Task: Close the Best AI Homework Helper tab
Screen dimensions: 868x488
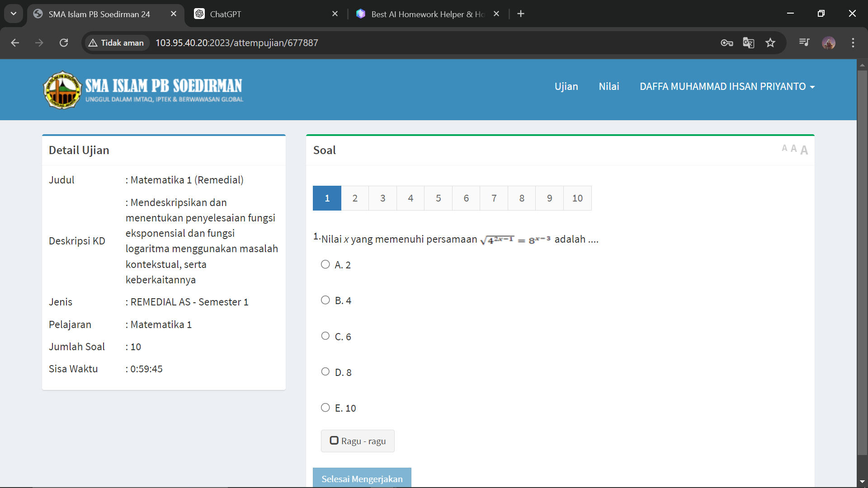Action: [496, 14]
